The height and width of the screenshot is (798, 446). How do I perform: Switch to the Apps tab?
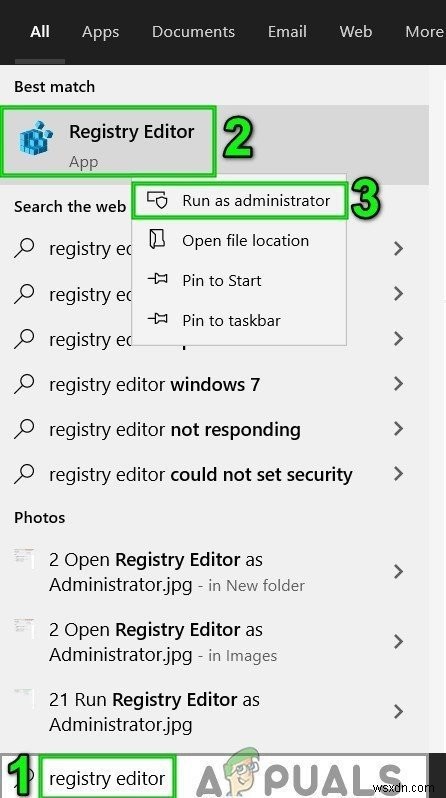click(100, 32)
